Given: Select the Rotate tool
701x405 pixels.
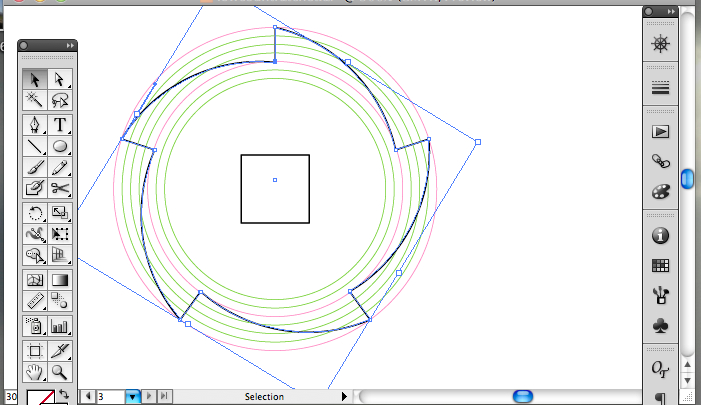Looking at the screenshot, I should point(35,213).
